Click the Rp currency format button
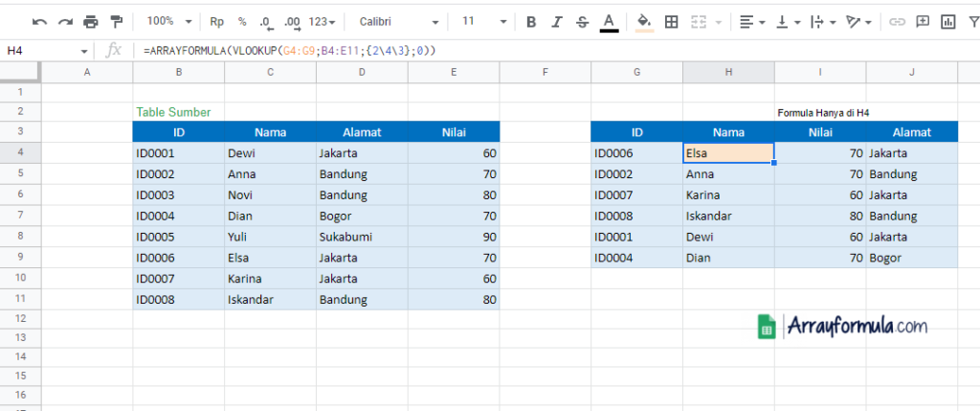 coord(217,21)
